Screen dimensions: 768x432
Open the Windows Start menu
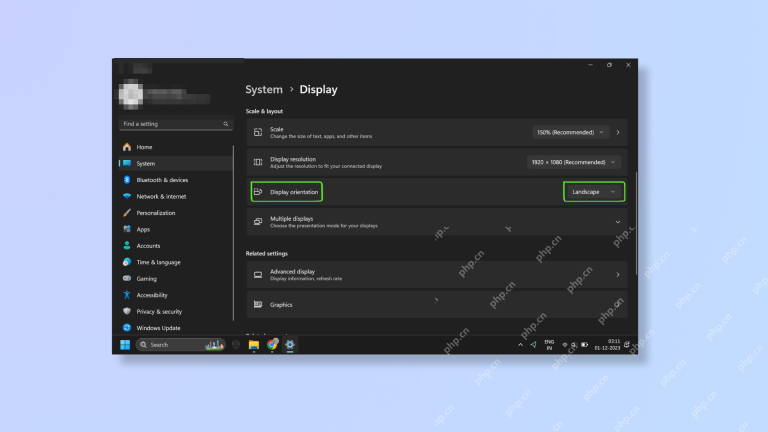tap(125, 345)
